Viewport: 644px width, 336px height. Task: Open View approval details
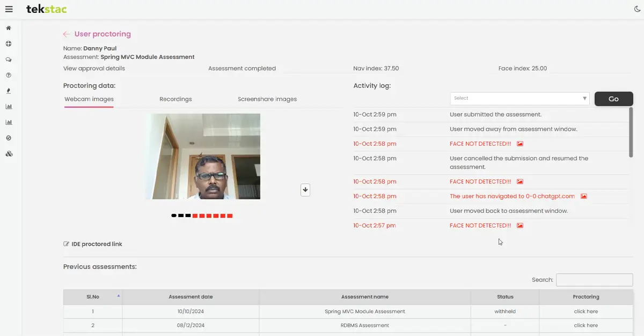point(94,69)
